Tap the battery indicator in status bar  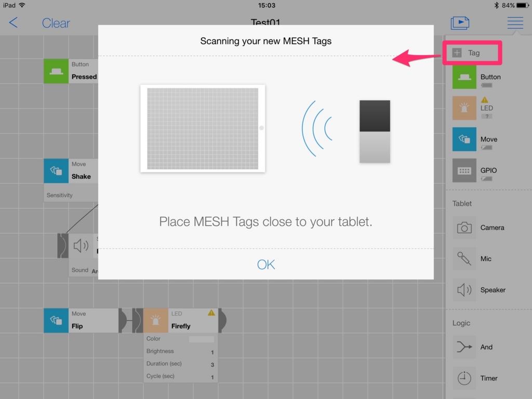(x=523, y=5)
